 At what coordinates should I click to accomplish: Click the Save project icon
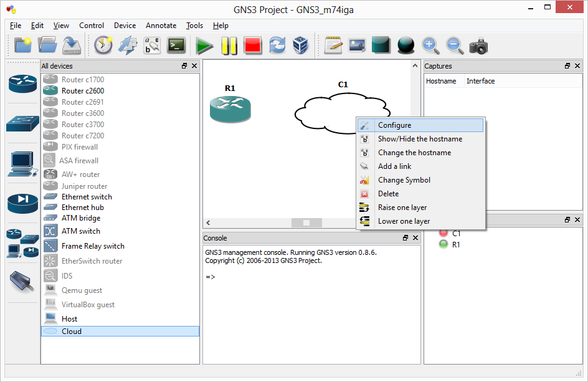coord(72,45)
